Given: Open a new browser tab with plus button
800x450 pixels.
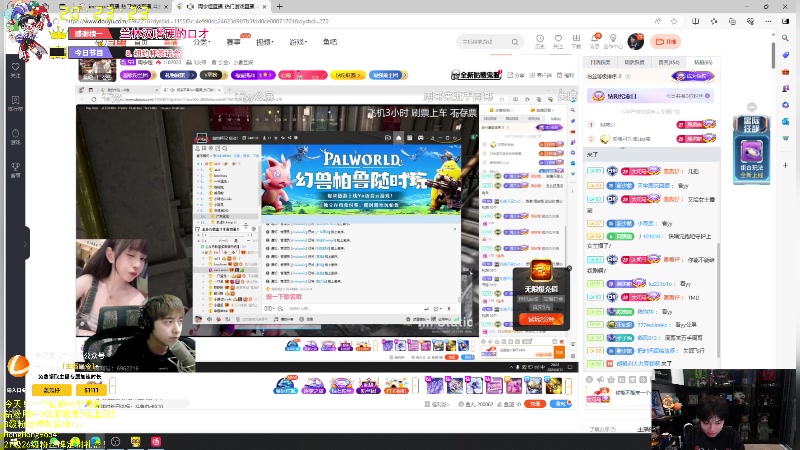Looking at the screenshot, I should click(x=280, y=7).
